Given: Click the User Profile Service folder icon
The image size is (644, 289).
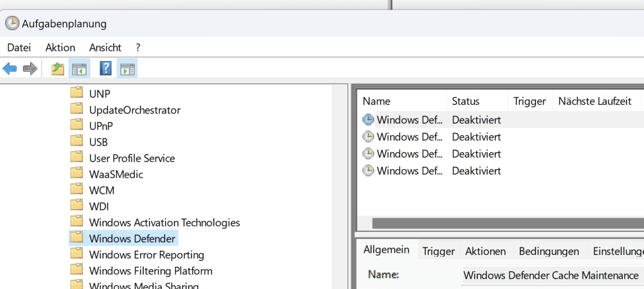Looking at the screenshot, I should [x=76, y=157].
